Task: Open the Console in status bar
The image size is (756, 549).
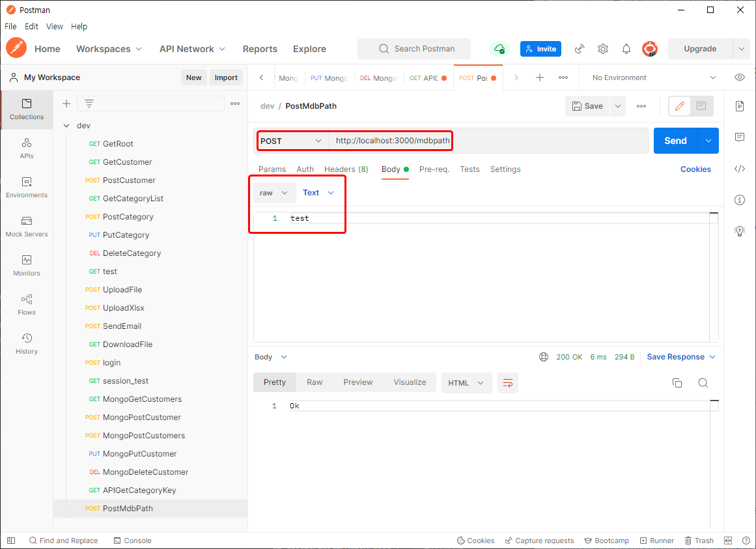Action: pos(133,541)
